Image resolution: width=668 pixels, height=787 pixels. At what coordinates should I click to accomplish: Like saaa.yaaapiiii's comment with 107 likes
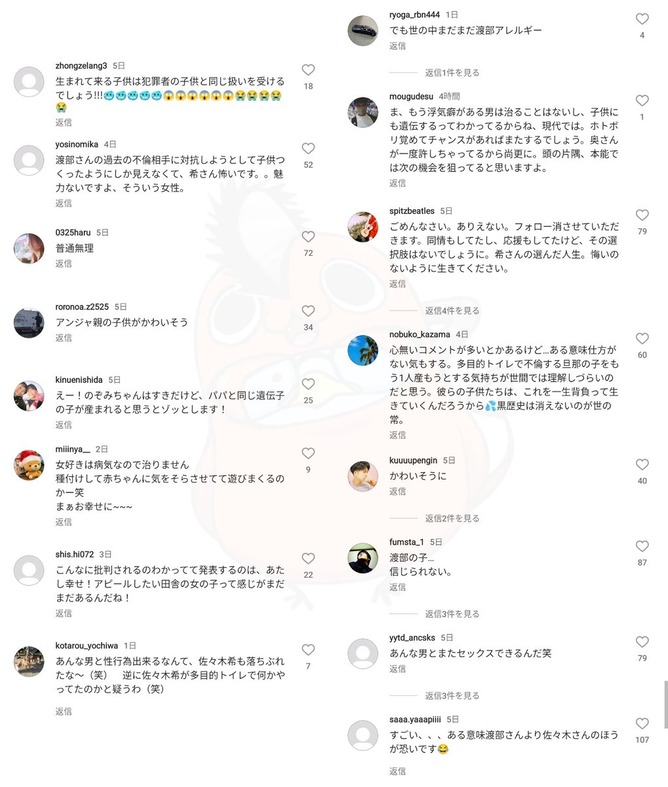642,724
